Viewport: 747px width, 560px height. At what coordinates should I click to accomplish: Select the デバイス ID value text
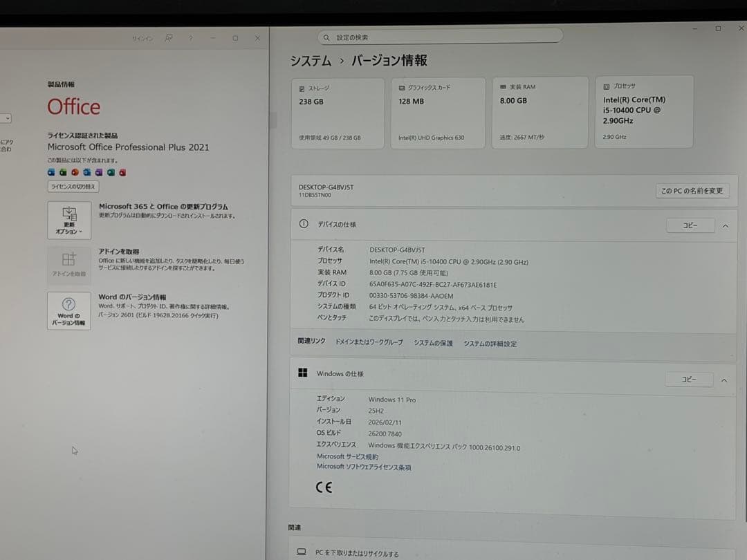(x=433, y=285)
